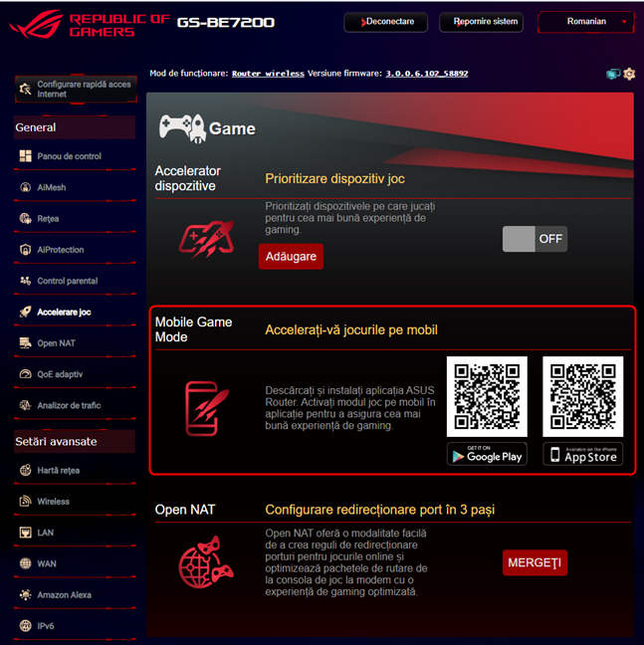Click the orange settings gear icon
644x645 pixels.
point(629,74)
